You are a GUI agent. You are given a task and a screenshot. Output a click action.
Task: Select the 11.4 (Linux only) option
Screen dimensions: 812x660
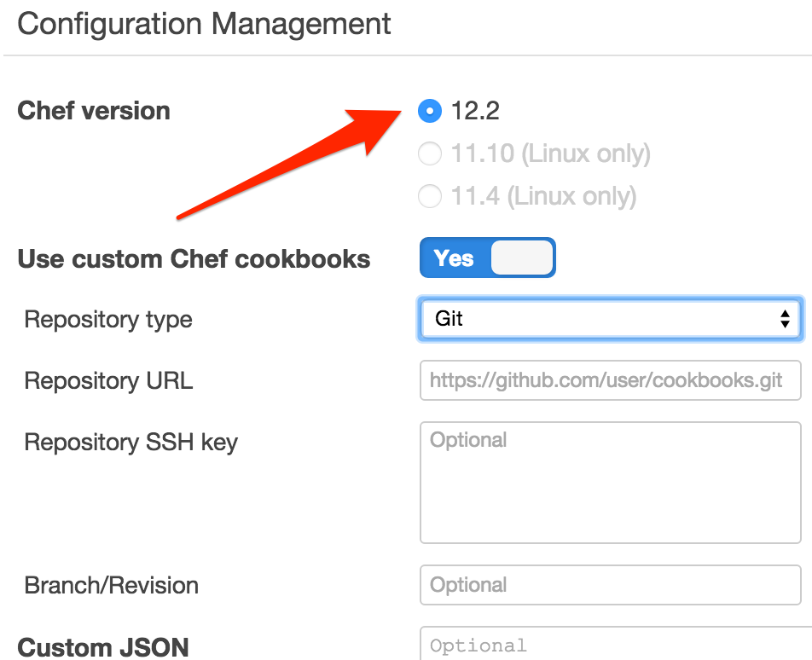429,196
